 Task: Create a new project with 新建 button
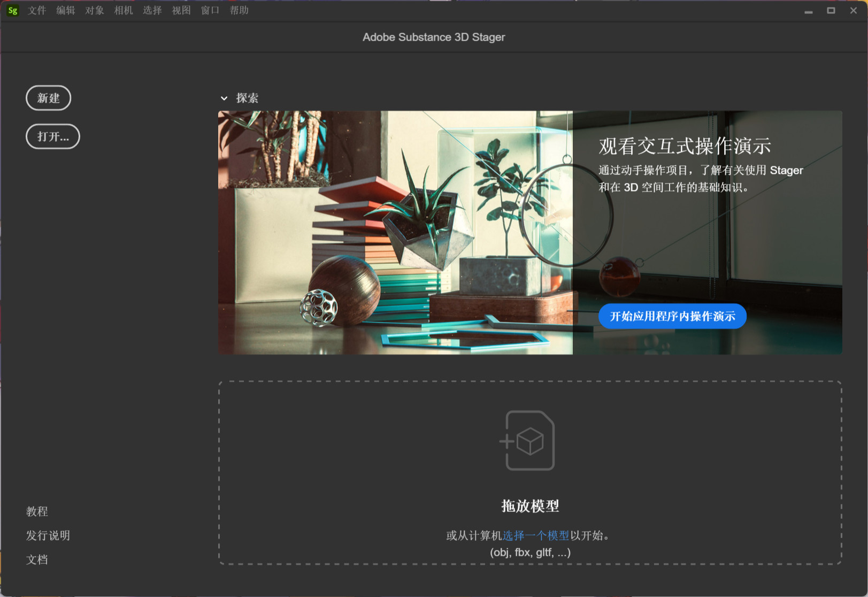(48, 98)
